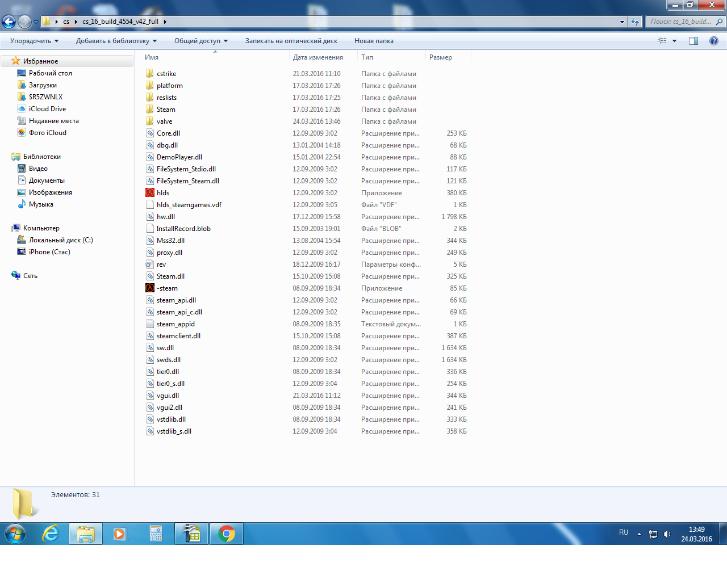Click the cs breadcrumb in address bar
The image size is (727, 588).
(66, 22)
